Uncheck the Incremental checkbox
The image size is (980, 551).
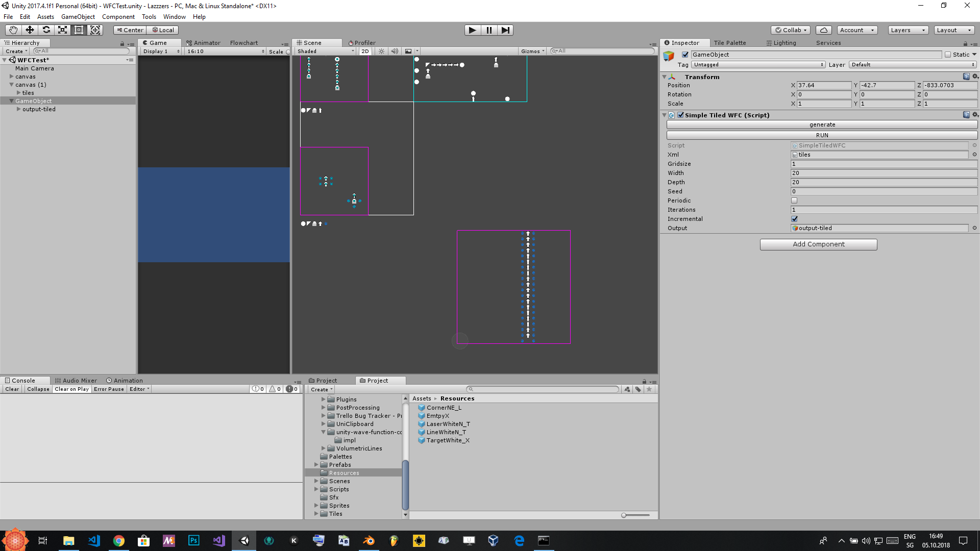click(x=794, y=219)
